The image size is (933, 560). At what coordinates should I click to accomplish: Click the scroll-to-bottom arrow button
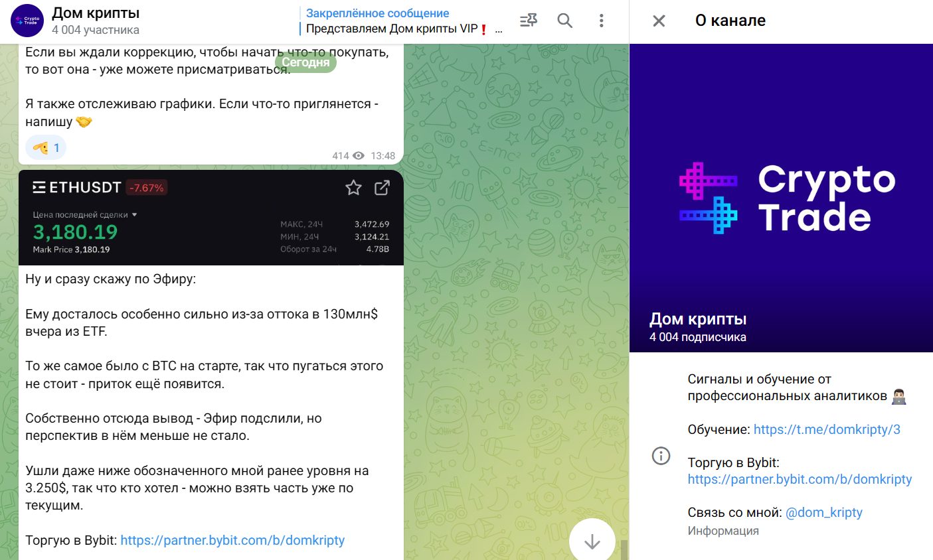[592, 541]
